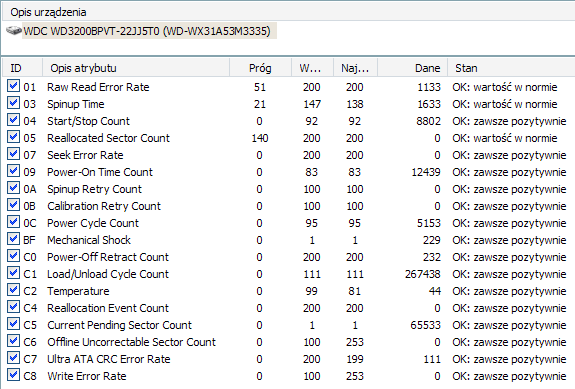
Task: Click the threshold value 51
Action: coord(260,87)
